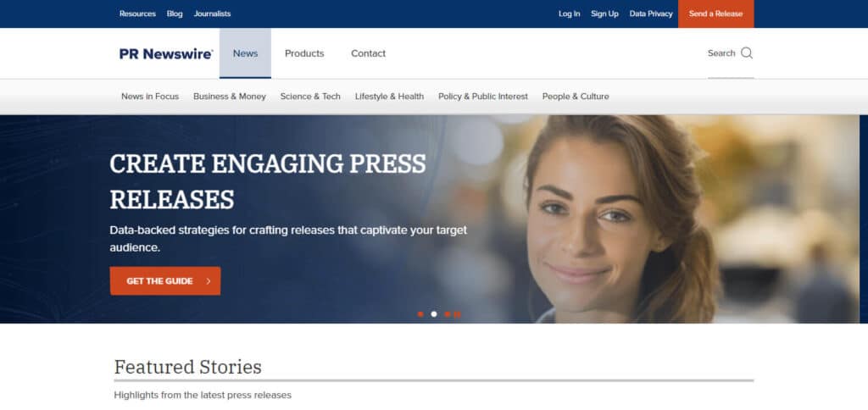The image size is (868, 410).
Task: Expand People & Culture category
Action: coord(576,97)
